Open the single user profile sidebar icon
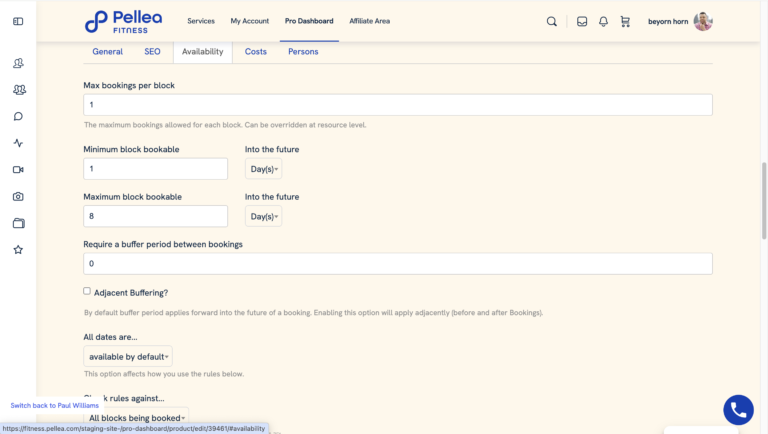 (x=18, y=63)
